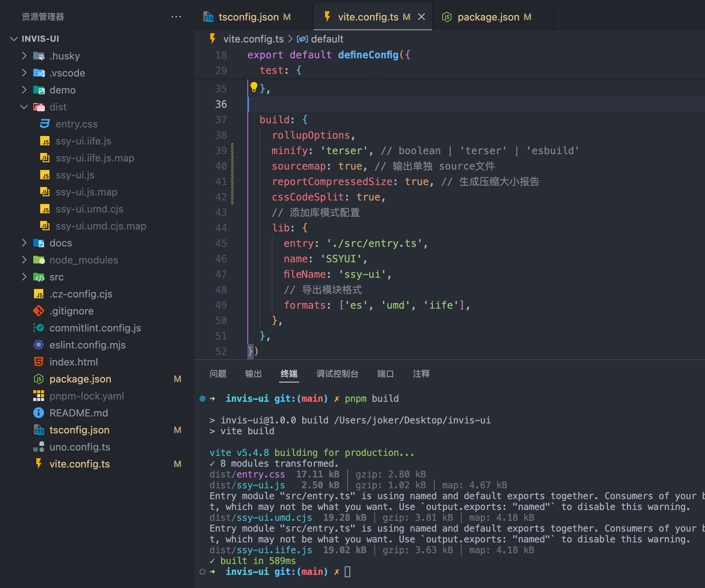Click default in the breadcrumb
Image resolution: width=705 pixels, height=588 pixels.
pos(327,39)
